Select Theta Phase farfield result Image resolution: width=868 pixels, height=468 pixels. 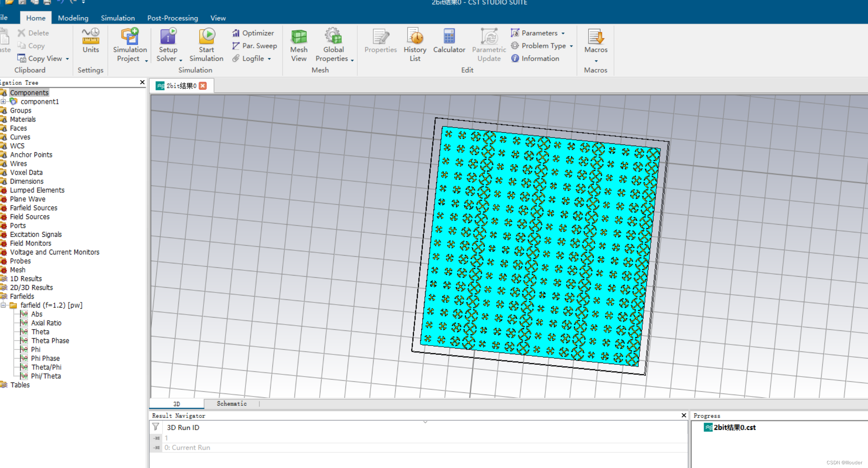point(50,340)
